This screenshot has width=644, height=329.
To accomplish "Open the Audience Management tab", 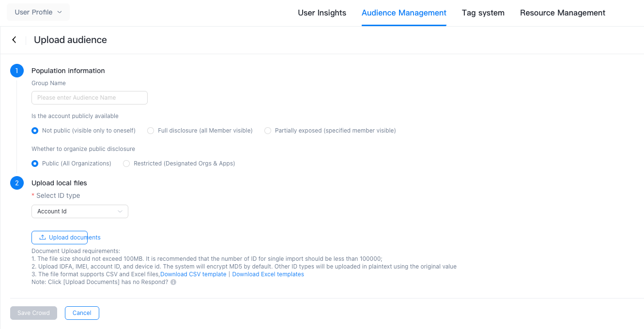I will pyautogui.click(x=404, y=13).
